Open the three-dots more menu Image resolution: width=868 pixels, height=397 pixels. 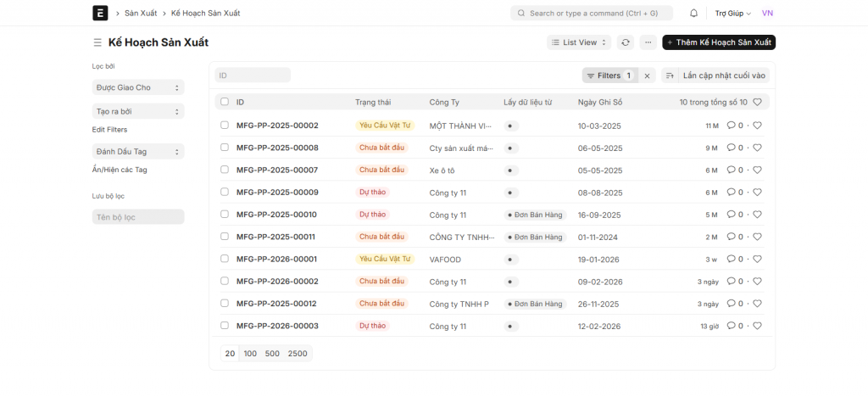pyautogui.click(x=648, y=42)
